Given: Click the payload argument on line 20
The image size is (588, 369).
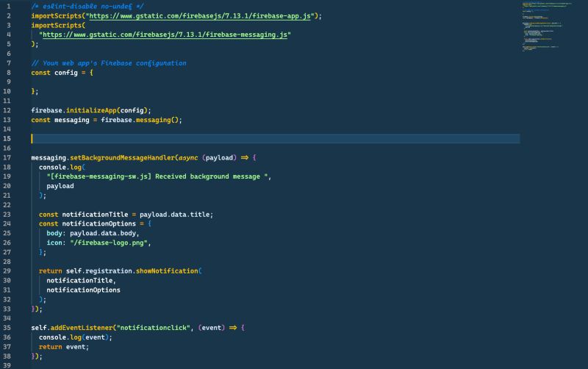Looking at the screenshot, I should (60, 186).
